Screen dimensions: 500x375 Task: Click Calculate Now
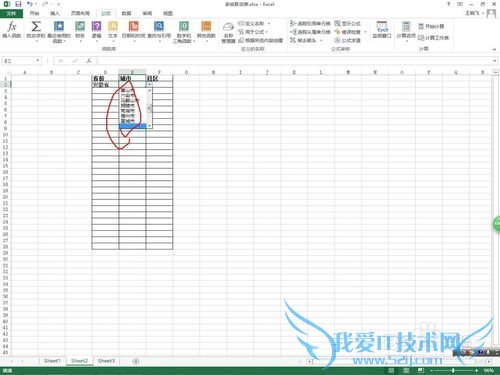pos(431,26)
